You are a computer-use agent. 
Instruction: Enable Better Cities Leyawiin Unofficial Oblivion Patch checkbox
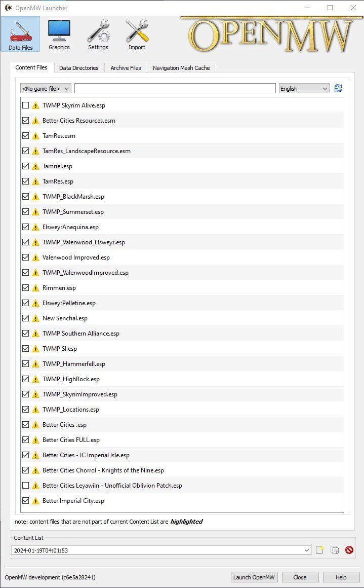pyautogui.click(x=25, y=486)
